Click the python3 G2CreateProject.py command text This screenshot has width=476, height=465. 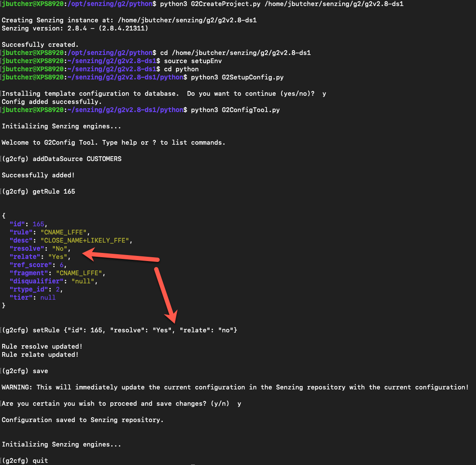click(x=282, y=4)
